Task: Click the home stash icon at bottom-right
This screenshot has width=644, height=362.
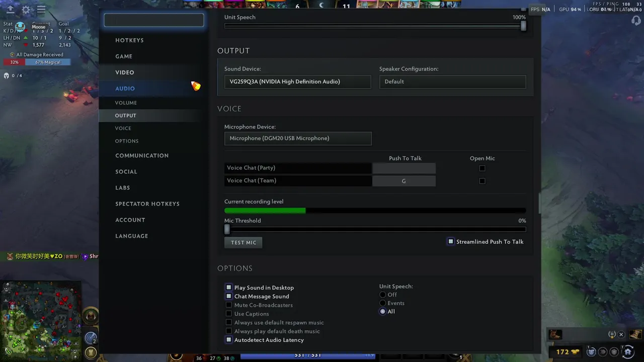Action: click(627, 351)
